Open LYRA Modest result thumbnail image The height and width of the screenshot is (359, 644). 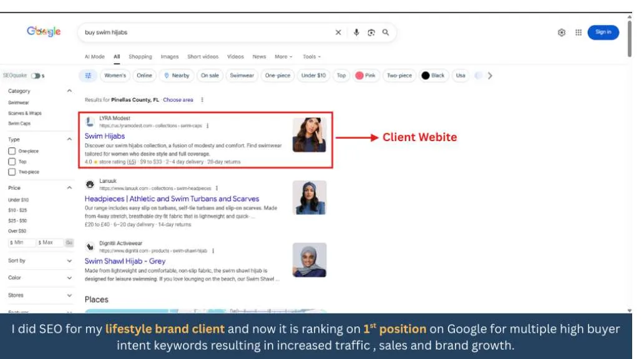tap(310, 135)
